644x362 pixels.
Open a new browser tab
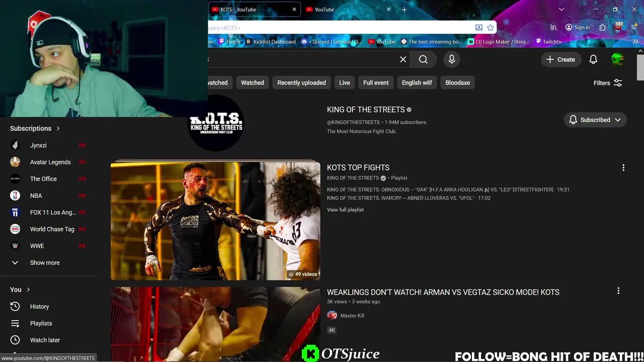pos(404,10)
